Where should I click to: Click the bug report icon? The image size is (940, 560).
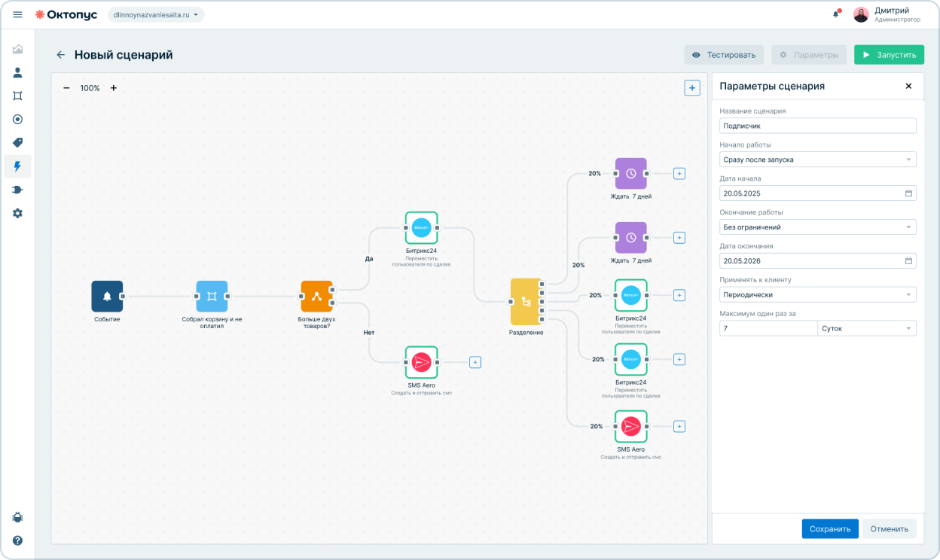[x=17, y=517]
